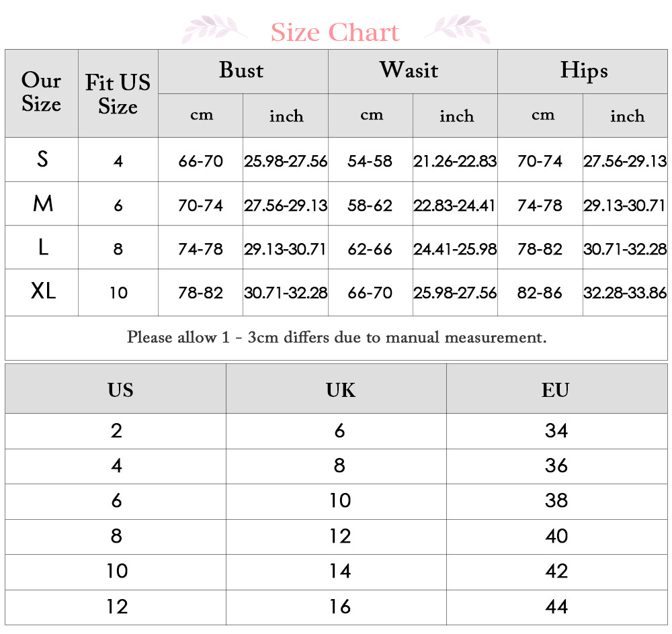Click US size 2 cell

pyautogui.click(x=116, y=431)
